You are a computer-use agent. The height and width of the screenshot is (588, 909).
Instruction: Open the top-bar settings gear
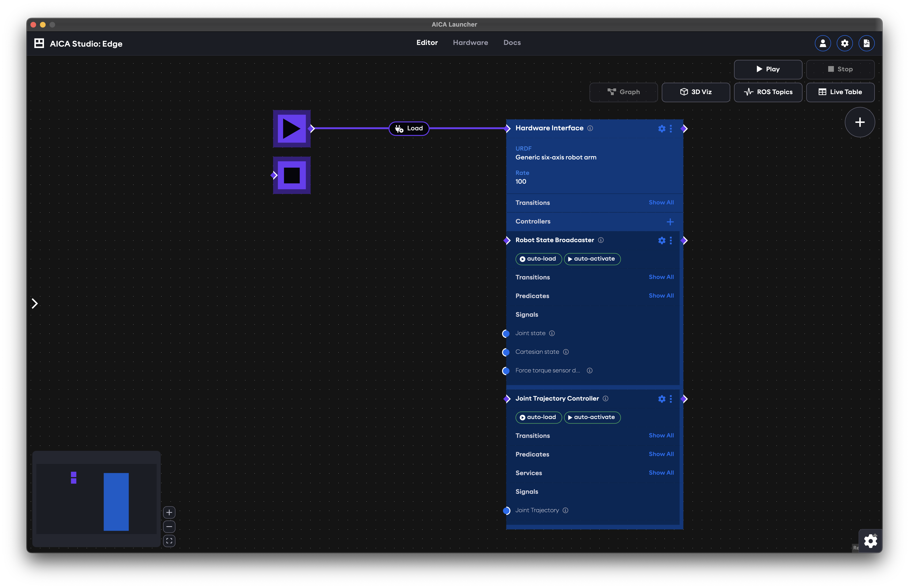[845, 43]
